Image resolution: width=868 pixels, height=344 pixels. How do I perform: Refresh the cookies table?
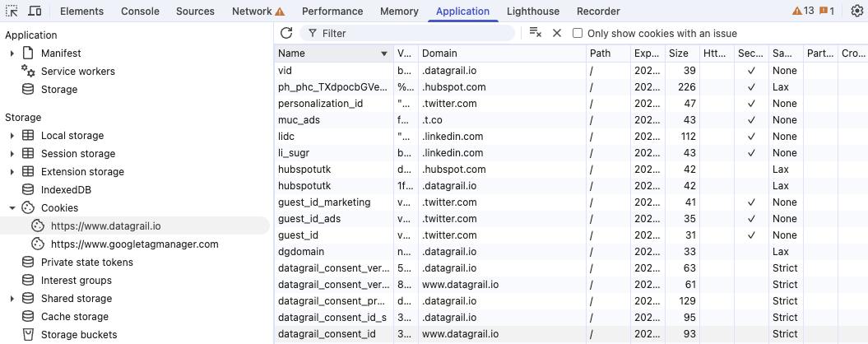(x=286, y=33)
